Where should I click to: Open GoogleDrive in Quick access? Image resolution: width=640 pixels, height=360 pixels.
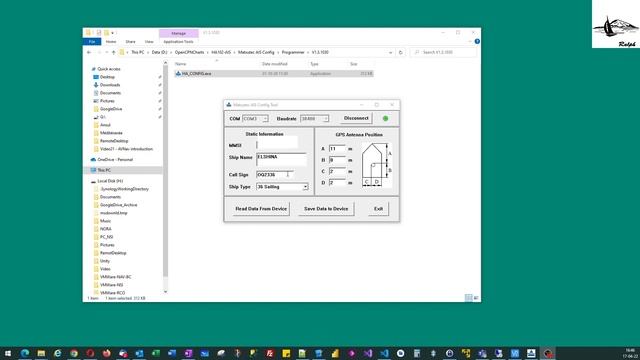[111, 109]
